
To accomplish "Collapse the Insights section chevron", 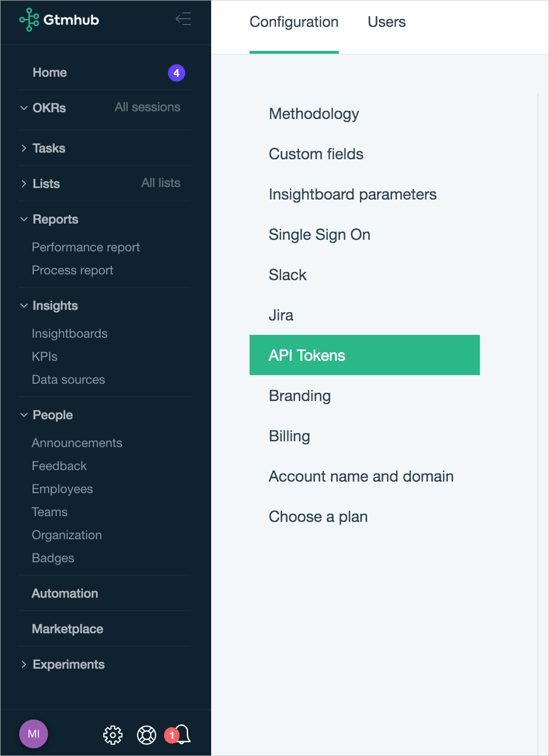I will point(24,306).
